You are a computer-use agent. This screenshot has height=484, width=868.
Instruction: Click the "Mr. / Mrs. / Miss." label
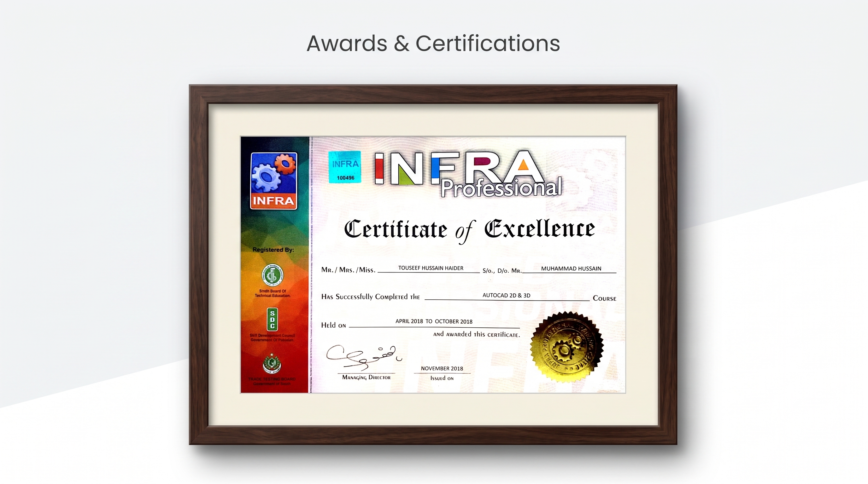(x=348, y=270)
